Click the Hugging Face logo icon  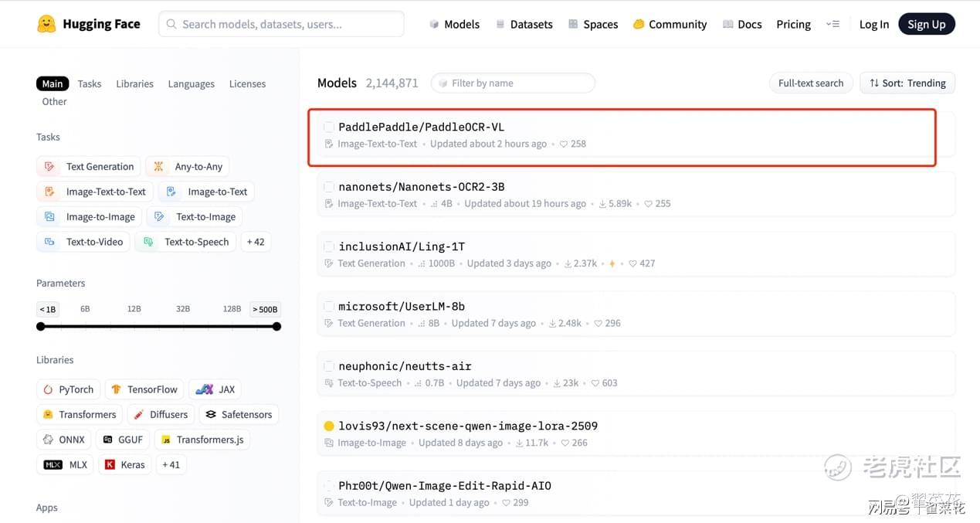[x=46, y=24]
